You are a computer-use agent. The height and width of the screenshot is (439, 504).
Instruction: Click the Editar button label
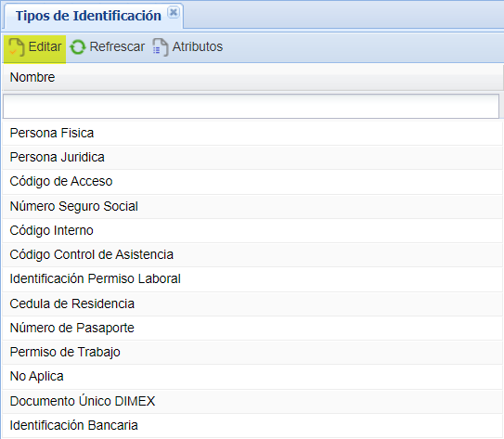point(45,46)
